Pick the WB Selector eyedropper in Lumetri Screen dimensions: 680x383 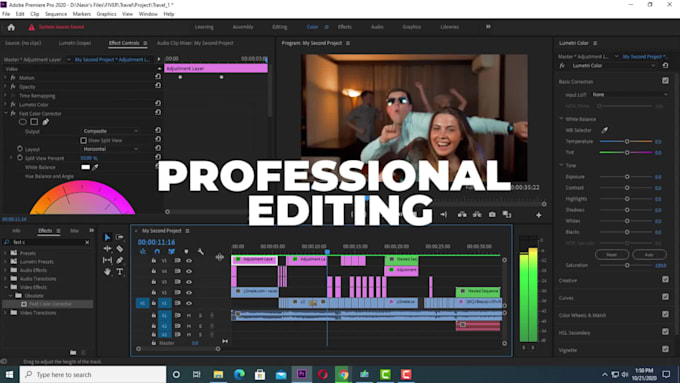click(605, 130)
